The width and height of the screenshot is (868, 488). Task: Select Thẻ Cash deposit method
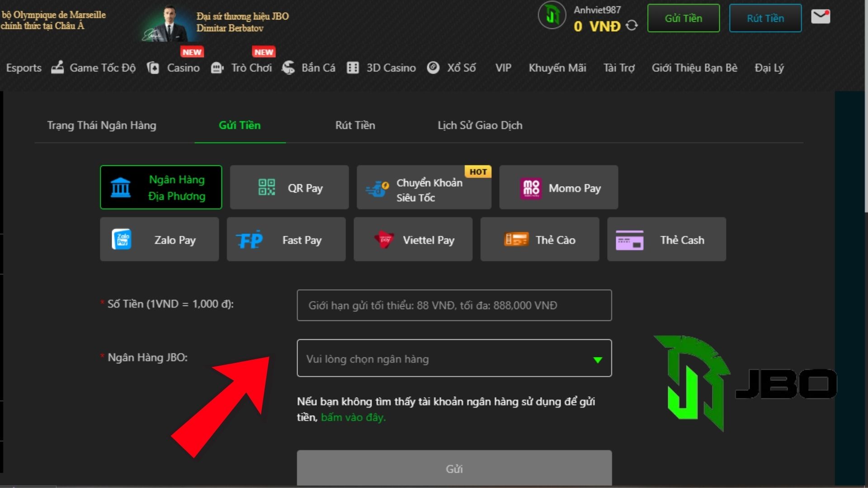click(x=667, y=239)
